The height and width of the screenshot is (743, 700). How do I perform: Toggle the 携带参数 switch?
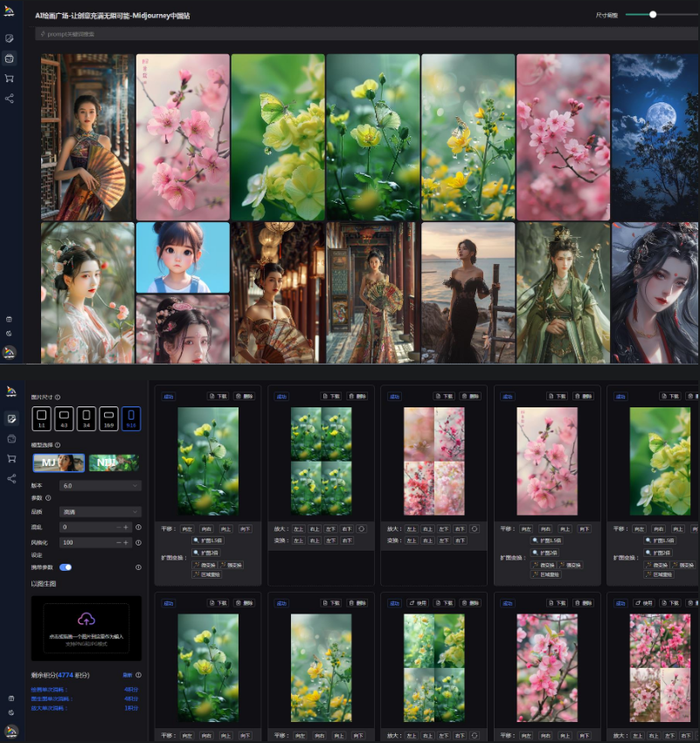66,567
